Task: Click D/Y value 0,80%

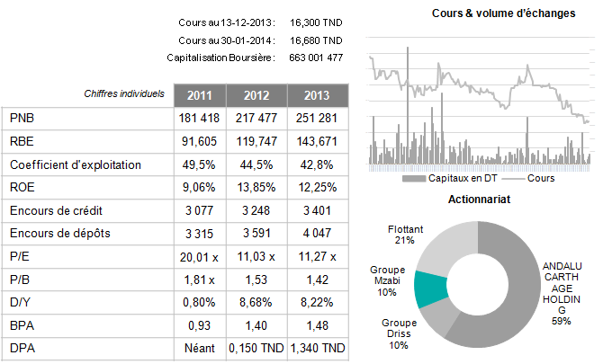Action: click(x=199, y=302)
